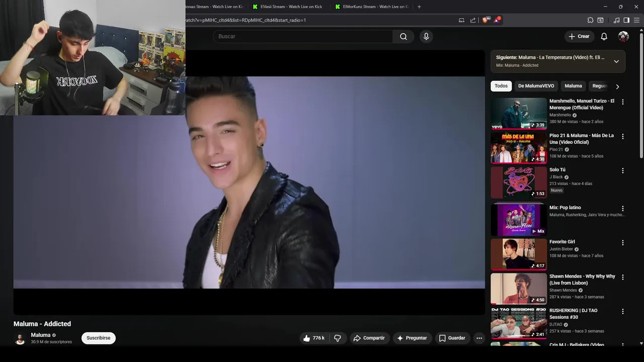The image size is (644, 362).
Task: Like the video (776 k)
Action: coord(313,338)
